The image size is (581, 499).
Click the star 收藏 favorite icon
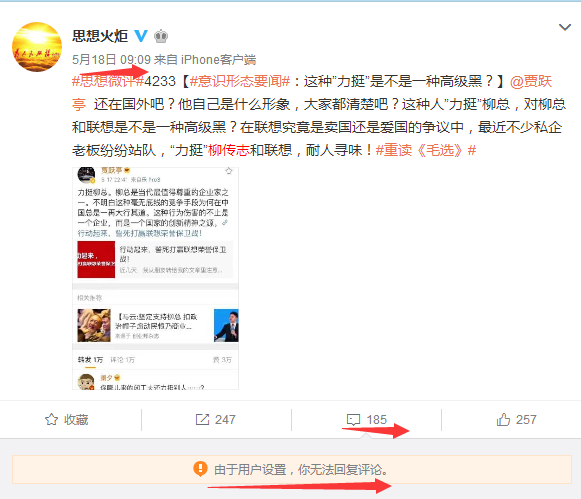coord(52,420)
